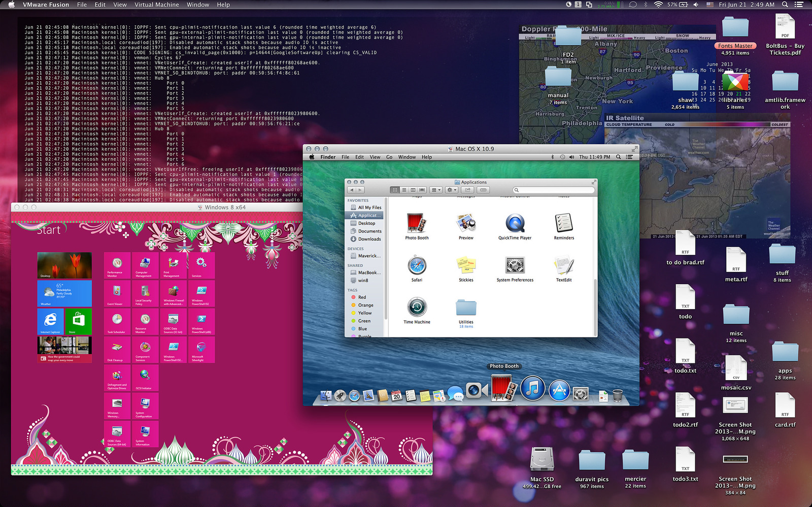Open the Services tile in Windows 8
The image size is (812, 507).
(201, 265)
